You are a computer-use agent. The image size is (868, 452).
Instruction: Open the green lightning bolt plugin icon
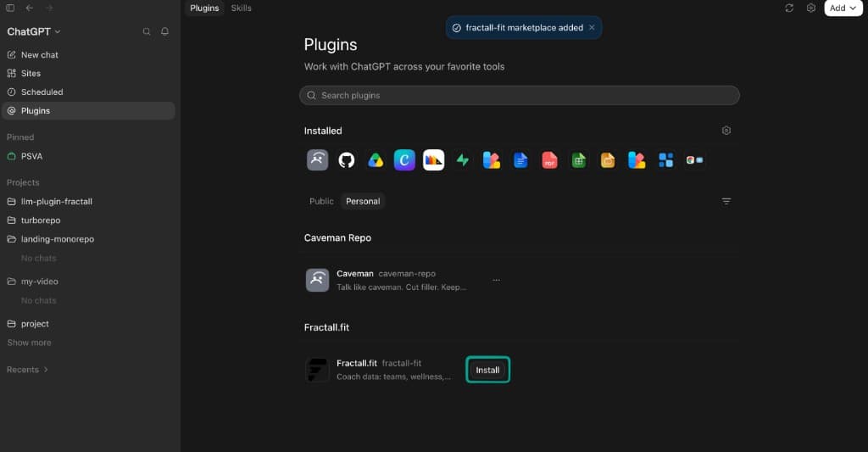click(x=463, y=160)
